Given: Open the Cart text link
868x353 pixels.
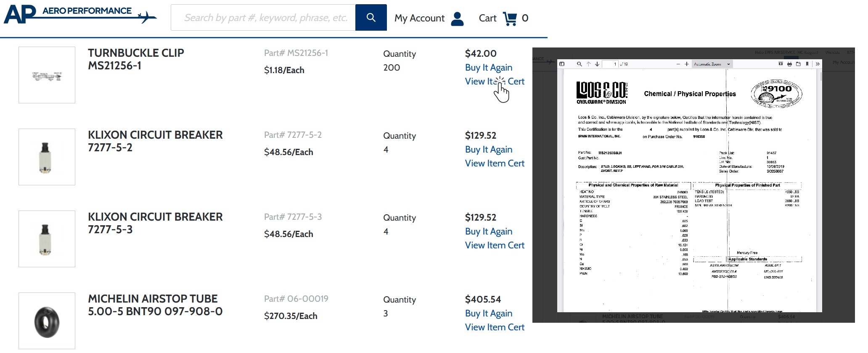Looking at the screenshot, I should coord(487,18).
